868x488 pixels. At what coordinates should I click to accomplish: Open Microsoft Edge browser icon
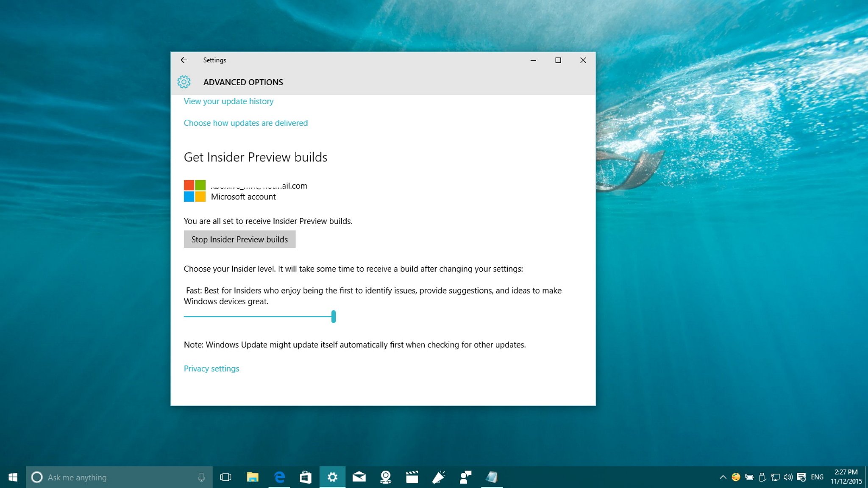point(279,476)
